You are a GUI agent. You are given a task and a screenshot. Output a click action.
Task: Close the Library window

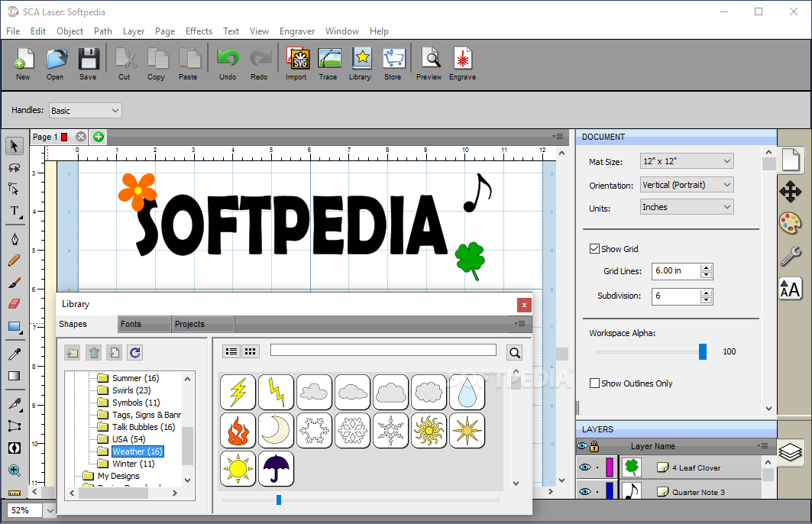point(524,305)
